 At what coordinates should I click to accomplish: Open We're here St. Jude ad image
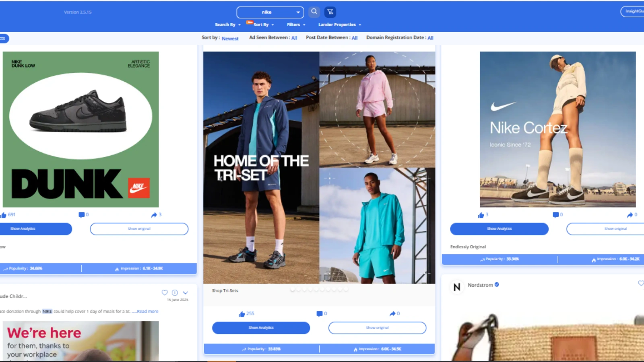point(80,341)
